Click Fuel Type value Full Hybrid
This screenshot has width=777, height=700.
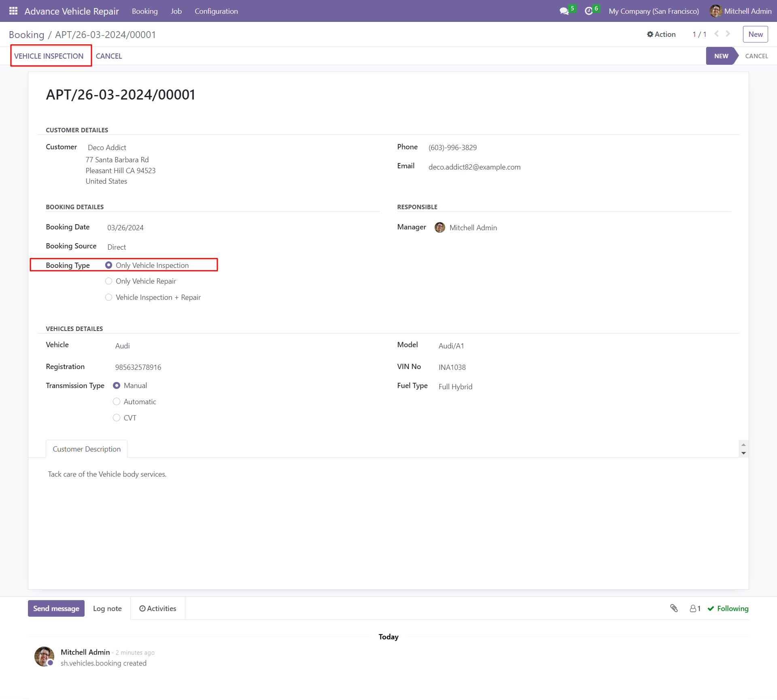[x=455, y=386]
